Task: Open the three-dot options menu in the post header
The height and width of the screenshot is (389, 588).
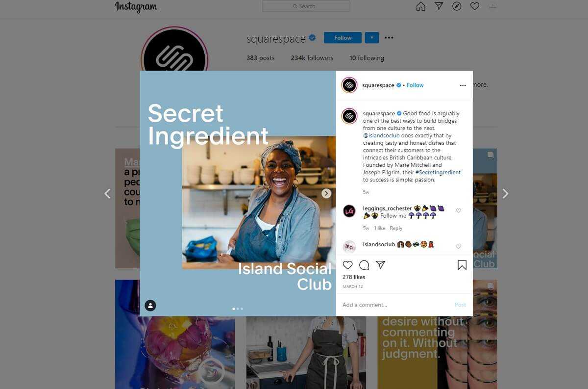Action: [463, 85]
